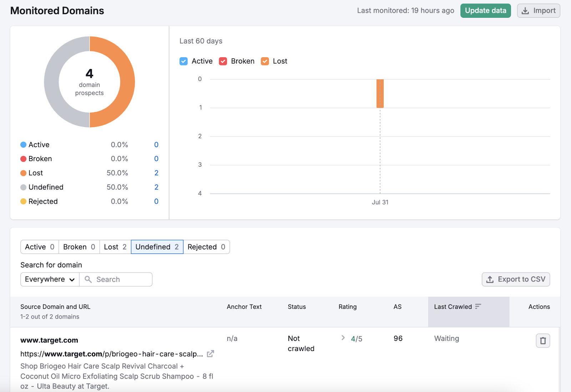
Task: Open target.com URL via external link icon
Action: pyautogui.click(x=211, y=354)
